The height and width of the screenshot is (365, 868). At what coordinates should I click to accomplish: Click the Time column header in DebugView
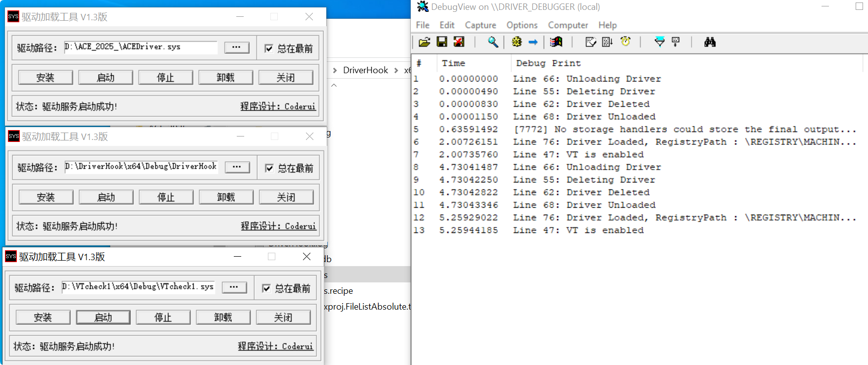[474, 63]
